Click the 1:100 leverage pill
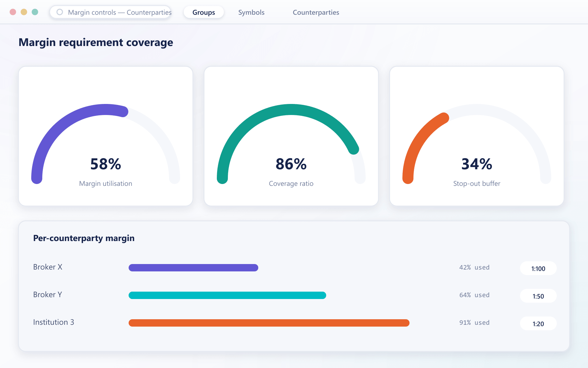Viewport: 588px width, 368px height. pyautogui.click(x=538, y=268)
